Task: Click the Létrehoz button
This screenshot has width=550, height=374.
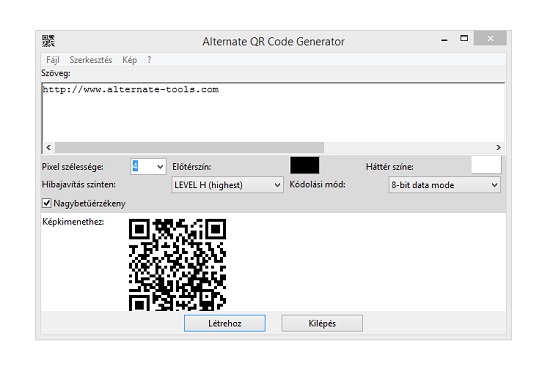Action: (225, 323)
